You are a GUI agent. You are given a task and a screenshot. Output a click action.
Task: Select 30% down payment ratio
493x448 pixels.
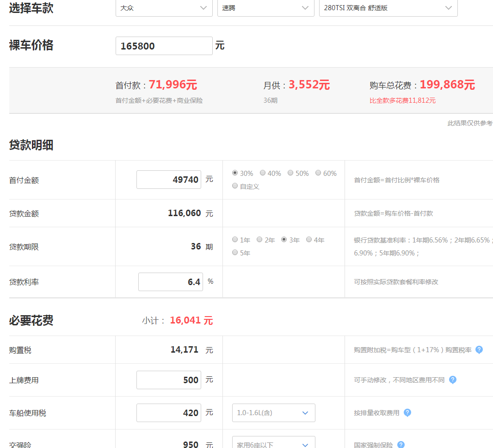(235, 173)
